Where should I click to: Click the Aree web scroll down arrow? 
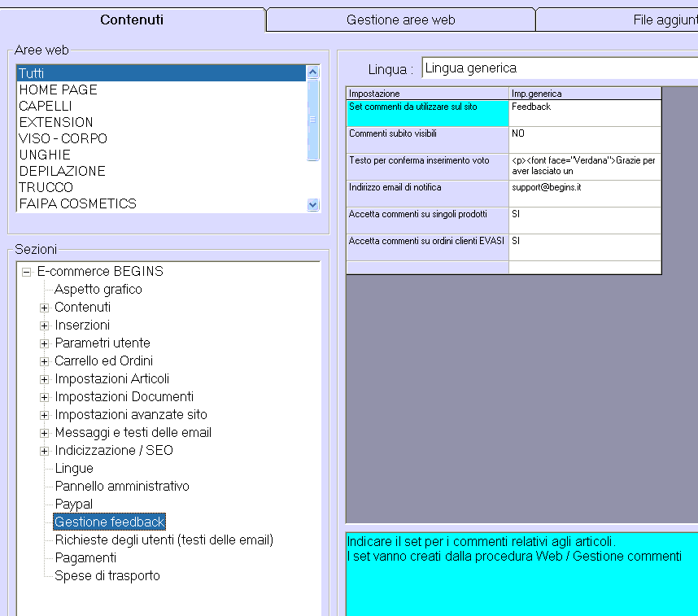pyautogui.click(x=313, y=205)
